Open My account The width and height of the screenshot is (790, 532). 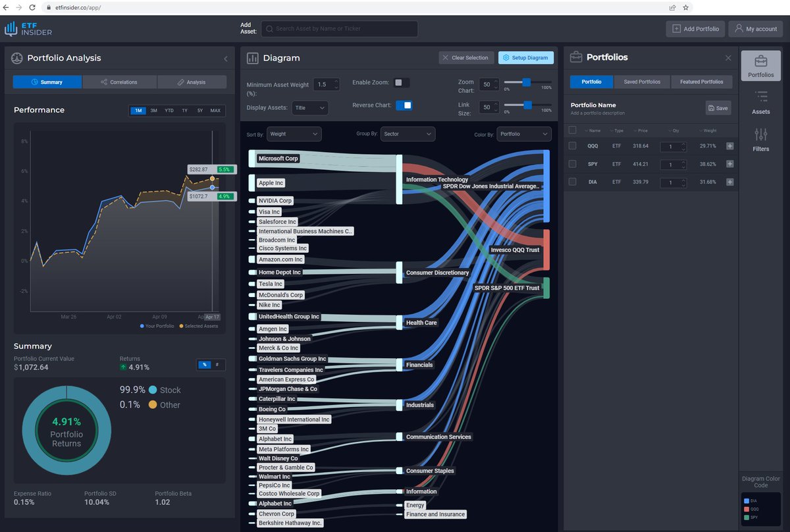756,29
